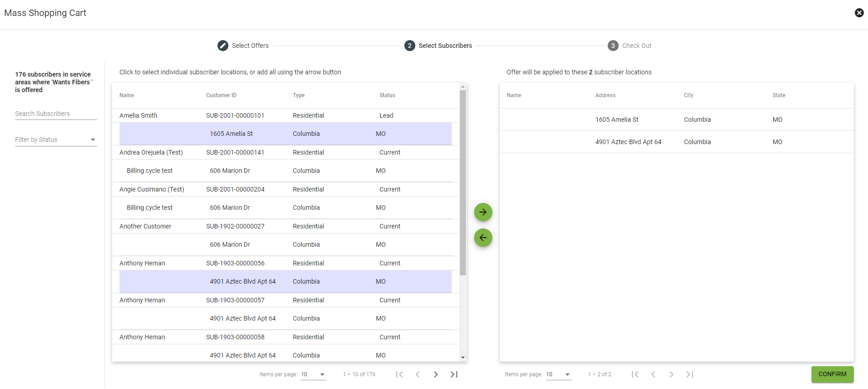Click the '1 – 10 of 176' range label
Image resolution: width=868 pixels, height=389 pixels.
359,374
